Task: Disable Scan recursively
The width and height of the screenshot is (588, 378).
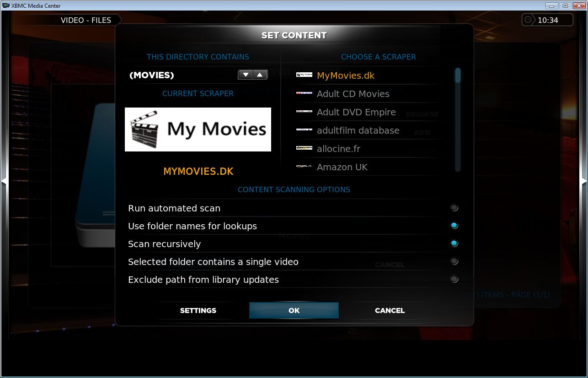Action: pos(454,243)
